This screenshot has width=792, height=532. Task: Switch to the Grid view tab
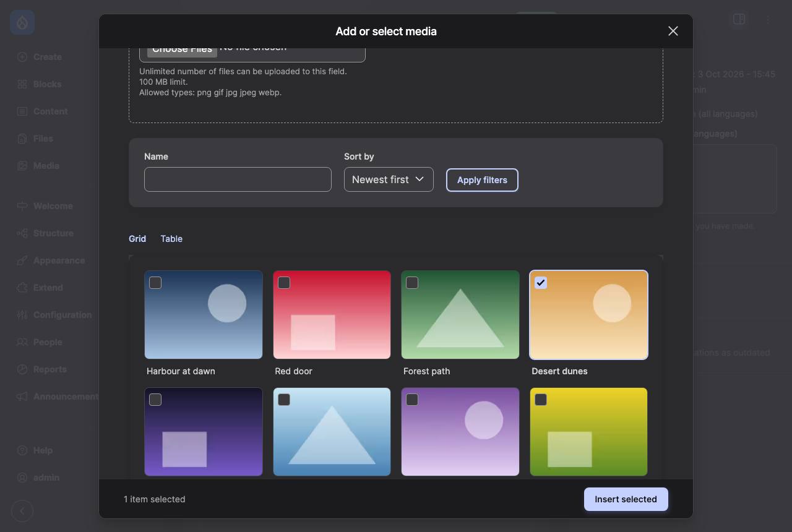tap(137, 239)
